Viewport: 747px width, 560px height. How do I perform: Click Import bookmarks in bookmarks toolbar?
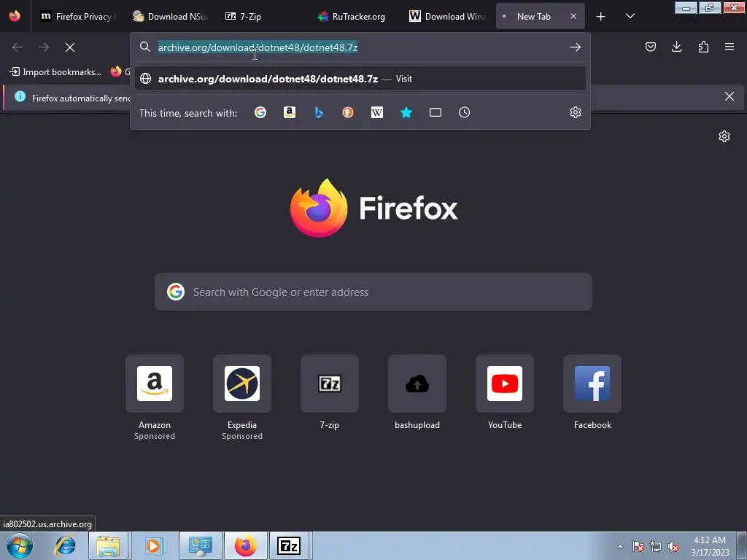pyautogui.click(x=55, y=72)
